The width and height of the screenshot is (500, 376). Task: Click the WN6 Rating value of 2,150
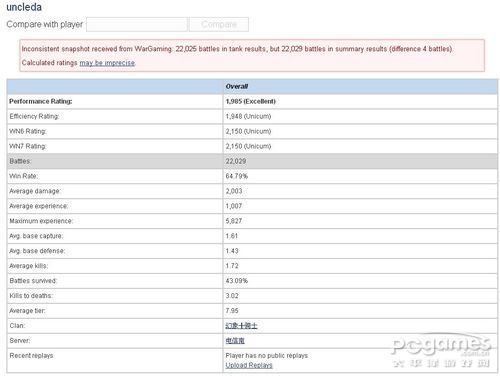coord(248,131)
